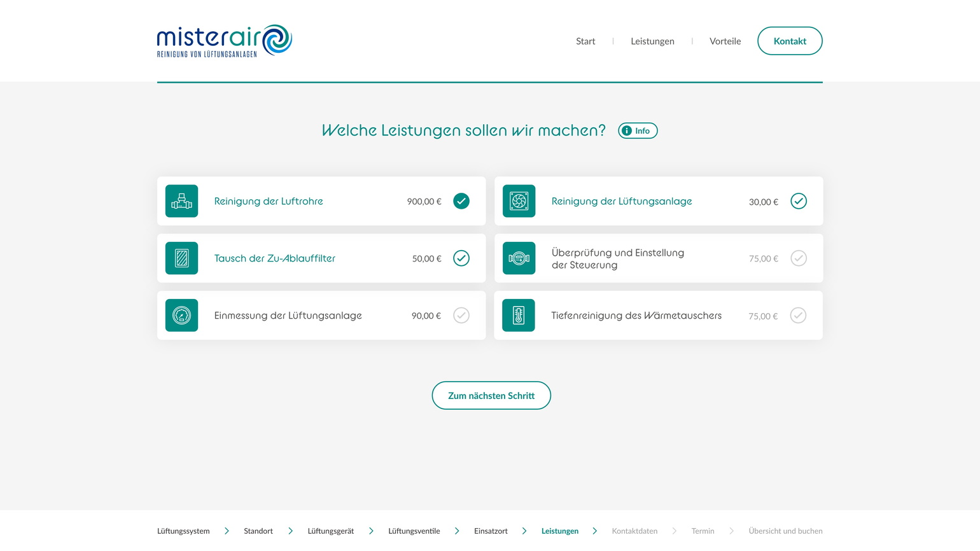Screen dimensions: 980x551
Task: Click the 900,00 € price
Action: (424, 202)
